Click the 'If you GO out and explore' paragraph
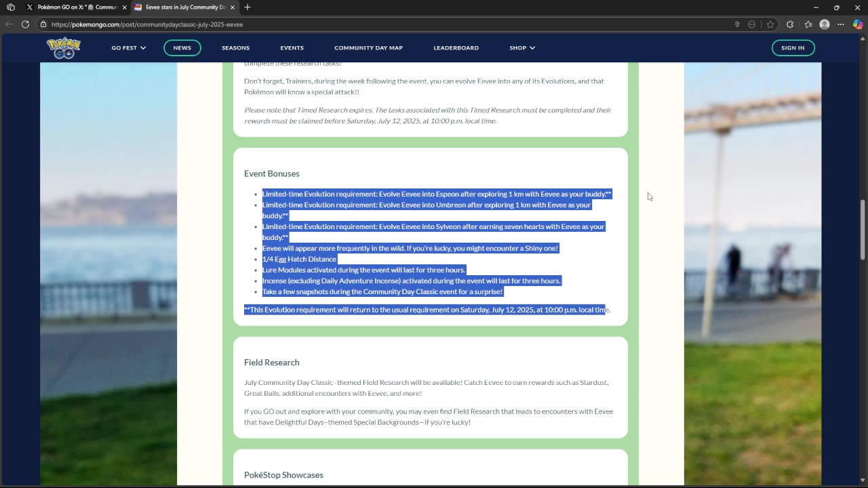Screen dimensions: 868x488 coord(429,417)
